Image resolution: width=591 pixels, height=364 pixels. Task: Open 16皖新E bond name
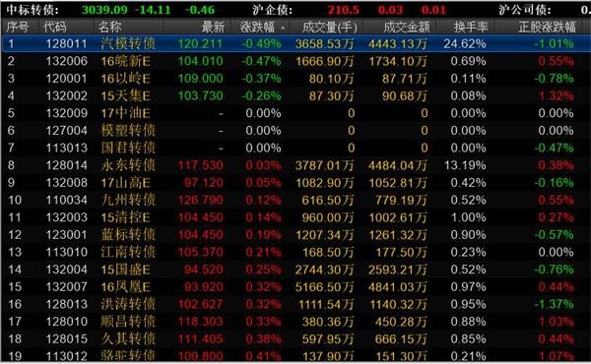[x=125, y=61]
